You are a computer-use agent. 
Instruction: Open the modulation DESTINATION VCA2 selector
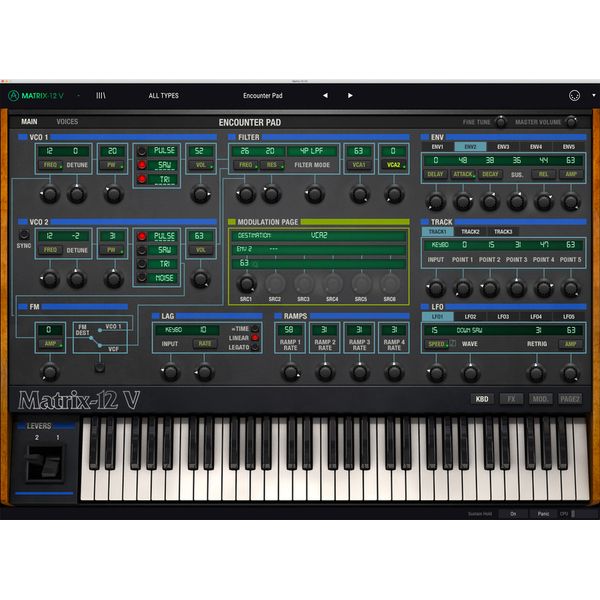coord(319,235)
